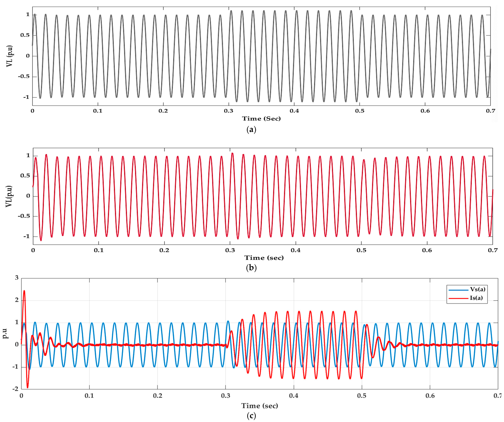Click the -0.5 y-tick of the top plot
This screenshot has width=504, height=422.
(24, 76)
